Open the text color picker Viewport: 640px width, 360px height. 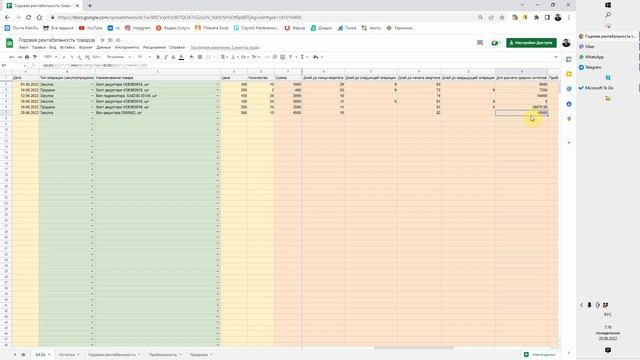pyautogui.click(x=181, y=57)
